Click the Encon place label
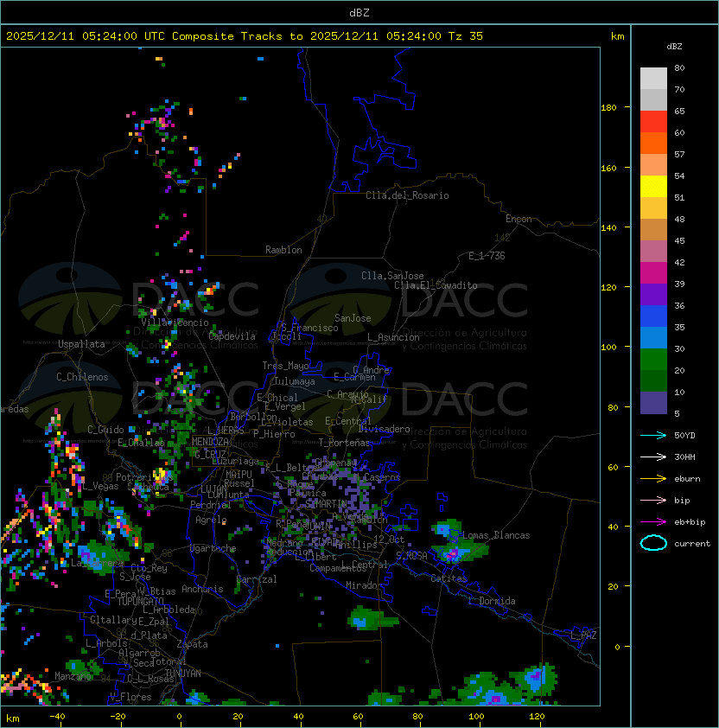This screenshot has width=719, height=728. 519,219
